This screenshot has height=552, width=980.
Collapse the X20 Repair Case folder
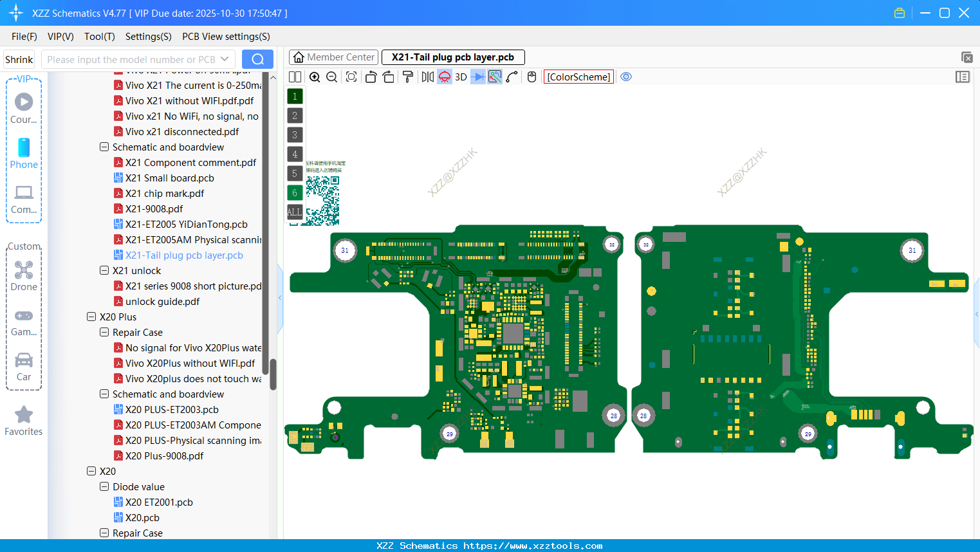(104, 533)
